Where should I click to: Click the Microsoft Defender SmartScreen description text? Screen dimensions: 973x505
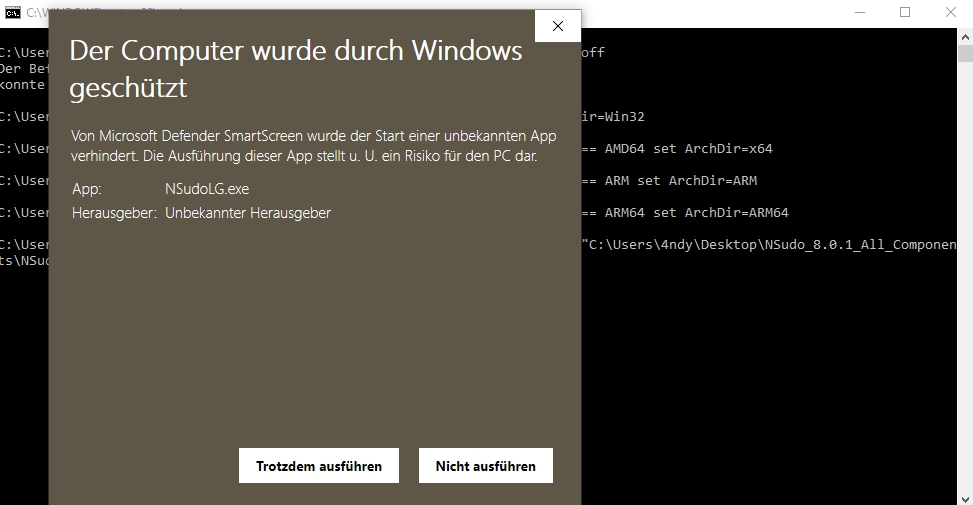313,146
